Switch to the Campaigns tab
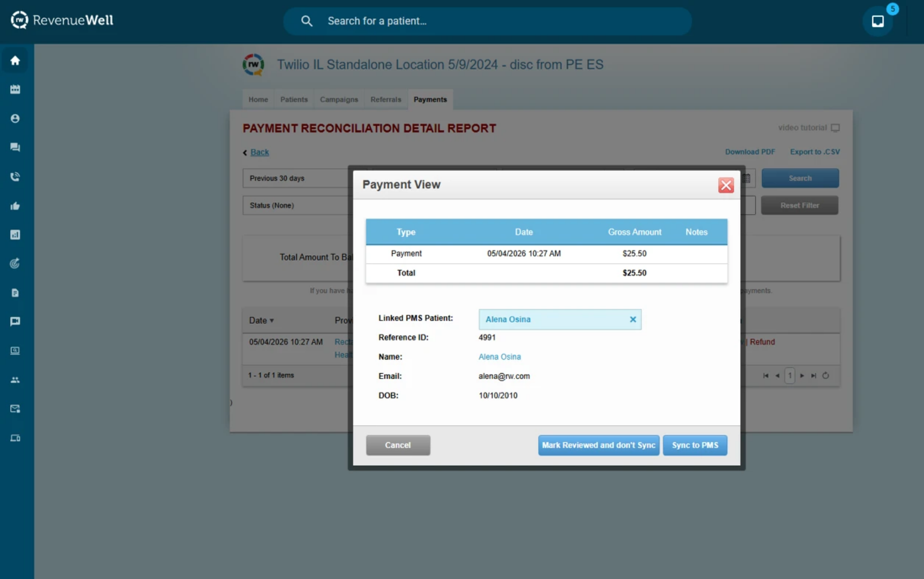The image size is (924, 579). [x=339, y=100]
